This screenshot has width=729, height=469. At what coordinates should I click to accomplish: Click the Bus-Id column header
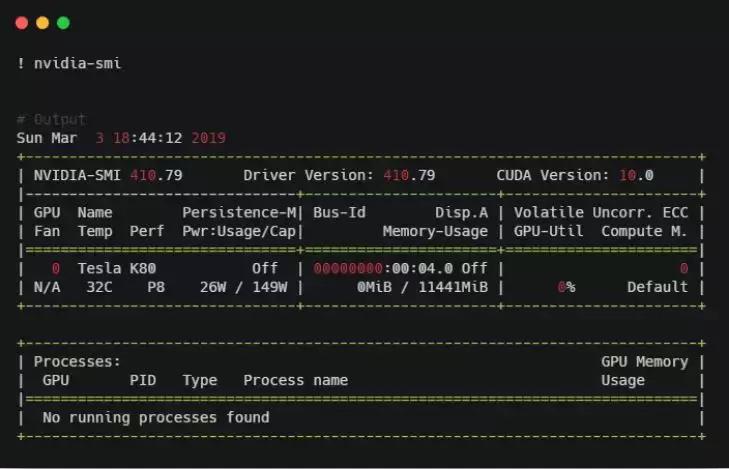coord(339,212)
